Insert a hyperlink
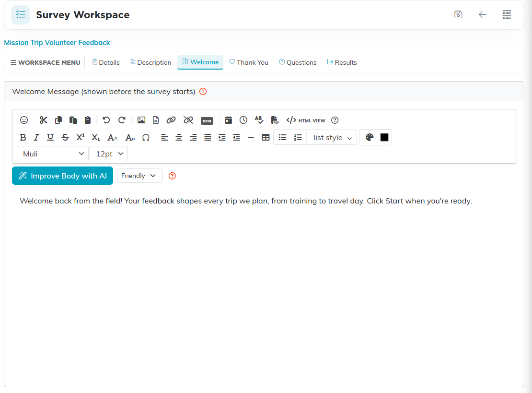The height and width of the screenshot is (393, 532). click(x=171, y=120)
